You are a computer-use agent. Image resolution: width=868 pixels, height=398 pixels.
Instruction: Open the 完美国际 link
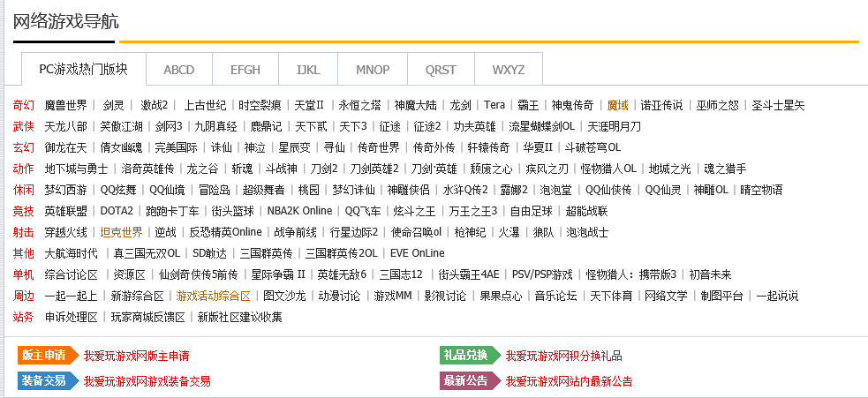[176, 147]
